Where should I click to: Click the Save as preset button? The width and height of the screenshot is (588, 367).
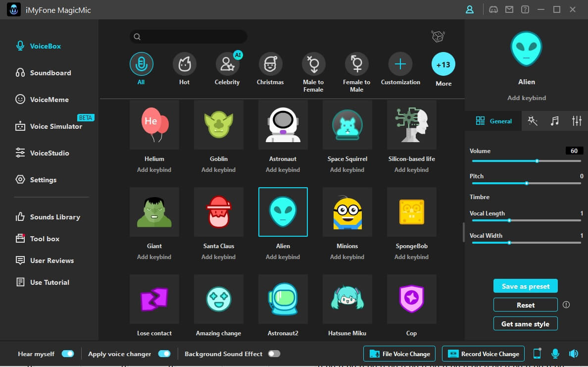point(525,286)
